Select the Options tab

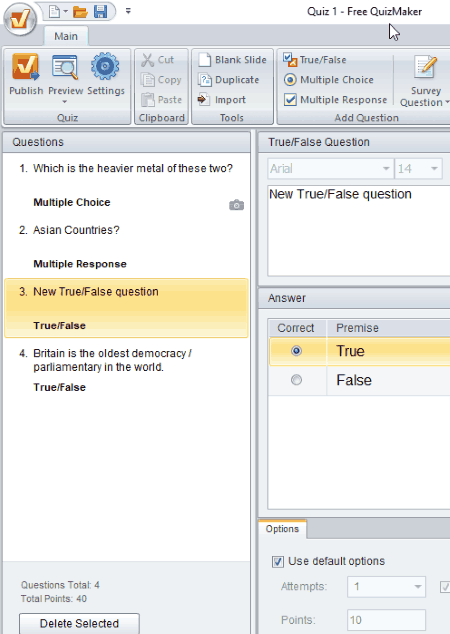click(282, 529)
